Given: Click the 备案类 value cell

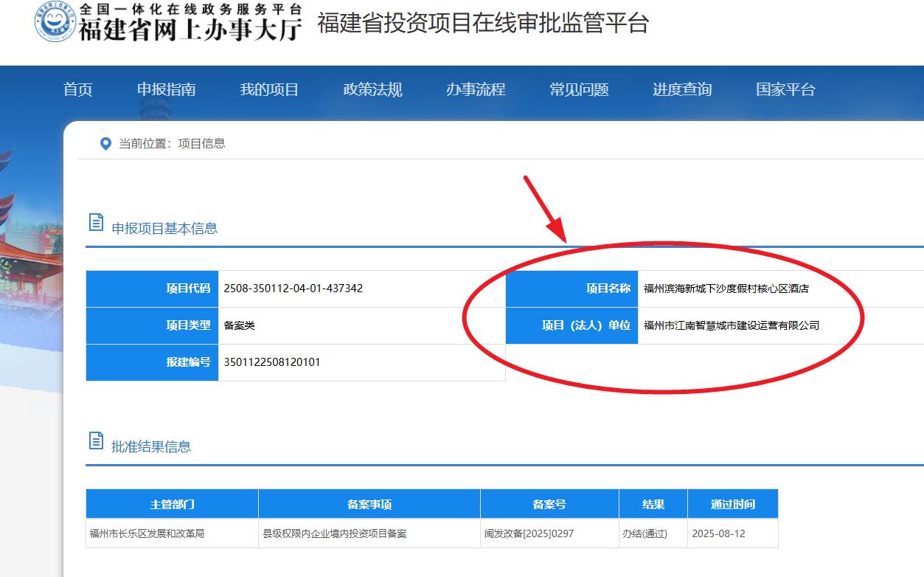Looking at the screenshot, I should 362,325.
